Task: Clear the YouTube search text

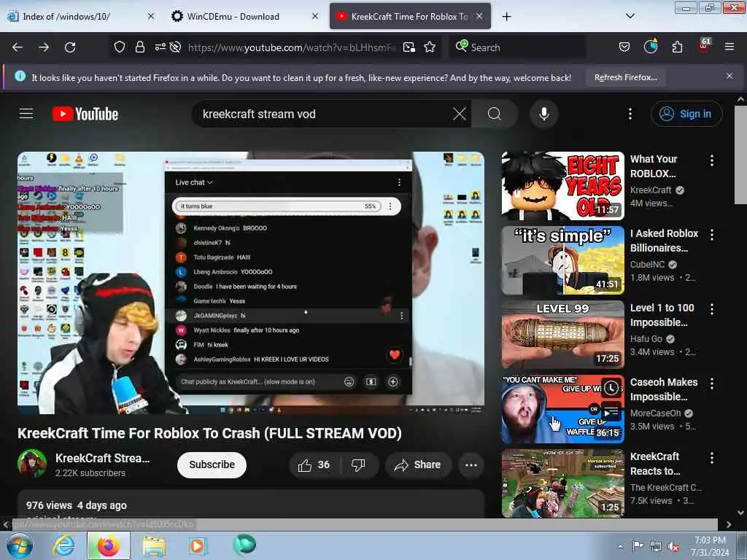Action: (x=460, y=114)
